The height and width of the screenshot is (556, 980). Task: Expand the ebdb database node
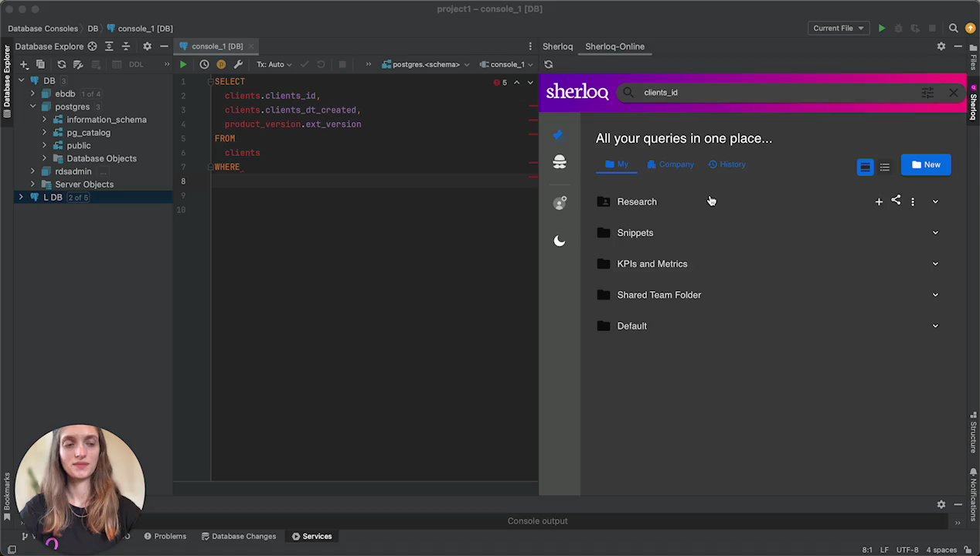click(32, 93)
